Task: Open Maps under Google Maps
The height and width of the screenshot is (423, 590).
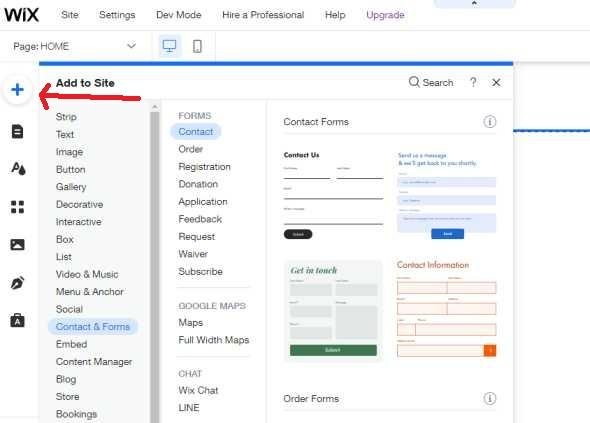Action: point(191,323)
